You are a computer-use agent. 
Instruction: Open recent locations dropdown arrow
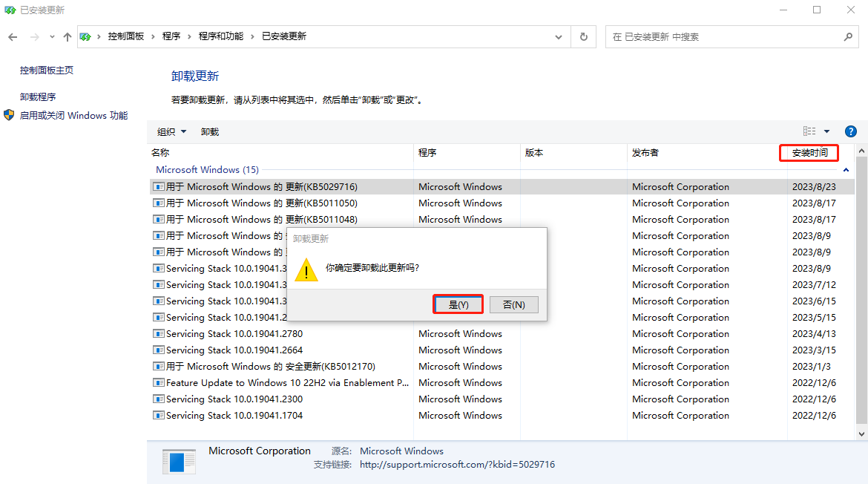[x=52, y=36]
